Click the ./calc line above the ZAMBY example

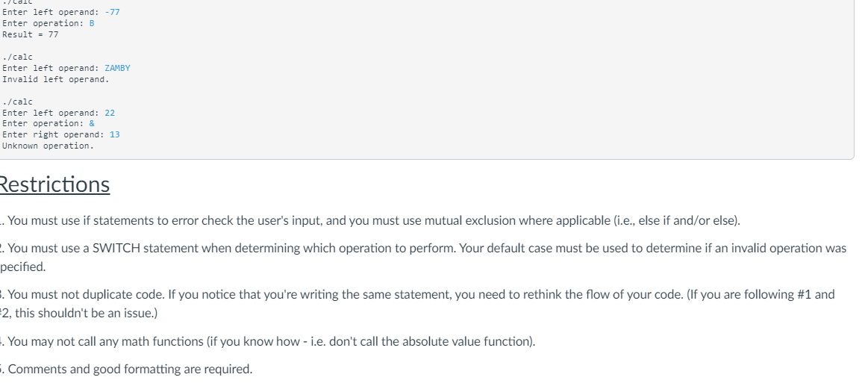coord(18,57)
